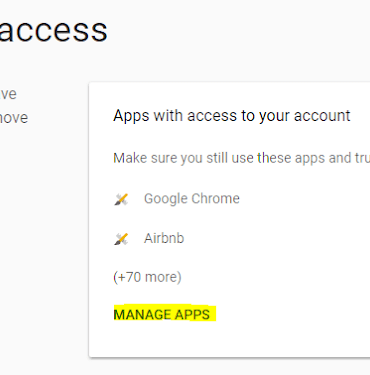Screen dimensions: 370x375
Task: Click the icon beside Google Chrome
Action: coord(121,199)
